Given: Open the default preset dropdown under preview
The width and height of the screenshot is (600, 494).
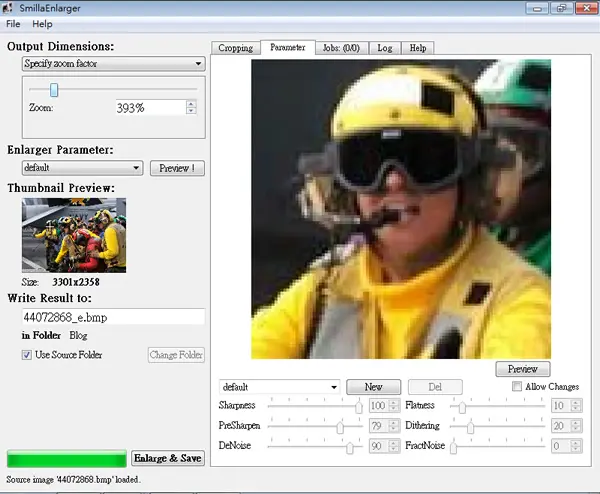Looking at the screenshot, I should (280, 387).
